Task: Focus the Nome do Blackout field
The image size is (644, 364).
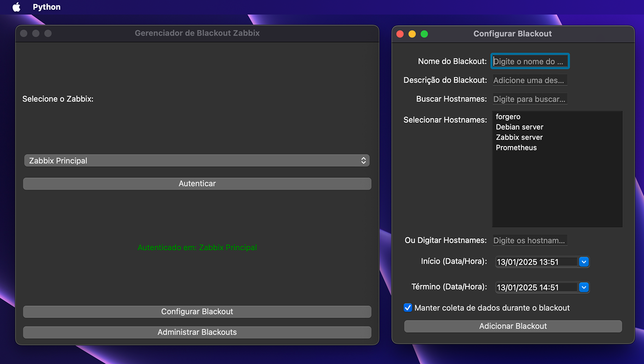Action: (530, 61)
